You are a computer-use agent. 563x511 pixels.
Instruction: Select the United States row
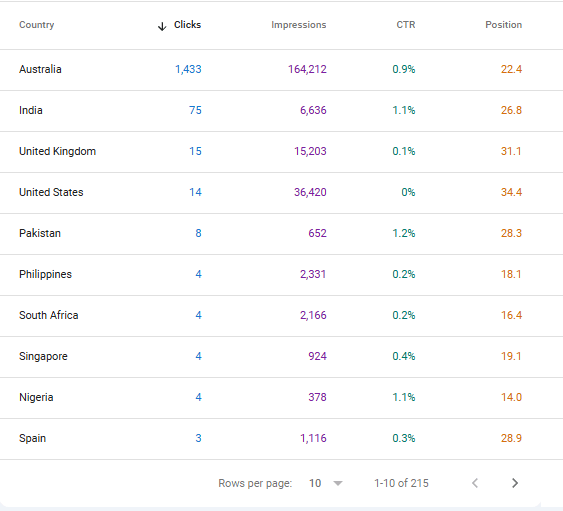[x=282, y=192]
